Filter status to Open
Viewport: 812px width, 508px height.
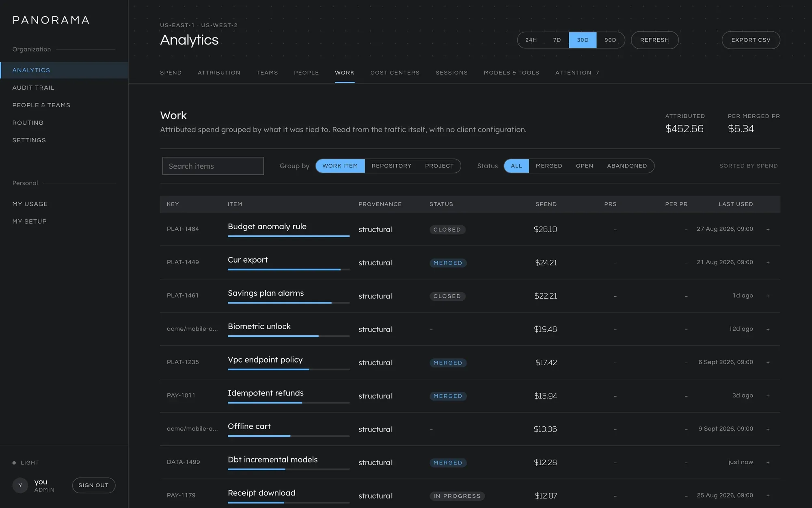(x=585, y=166)
